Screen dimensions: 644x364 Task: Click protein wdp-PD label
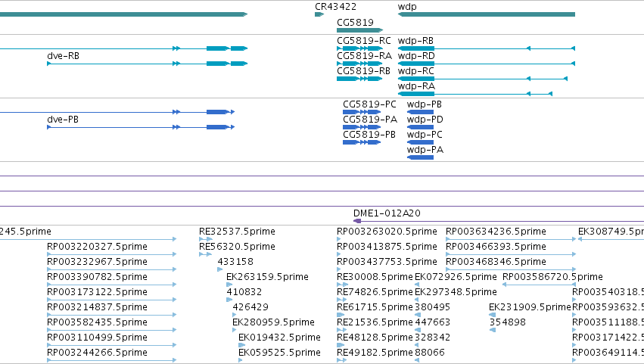(425, 120)
